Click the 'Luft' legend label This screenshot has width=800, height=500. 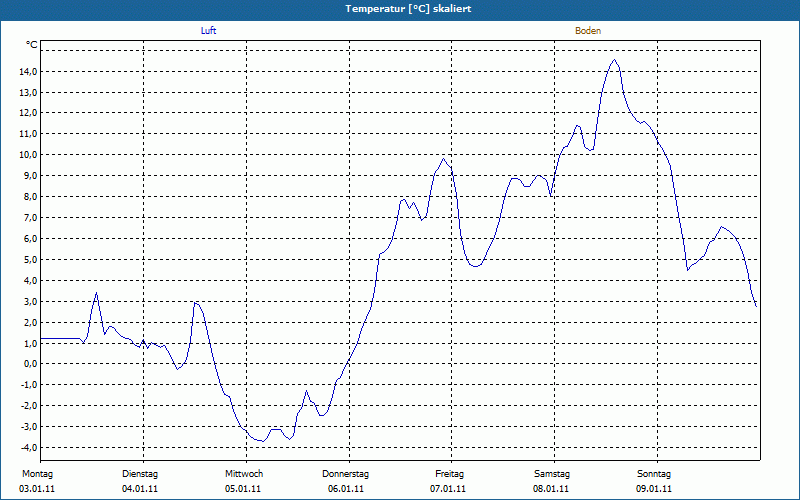208,31
